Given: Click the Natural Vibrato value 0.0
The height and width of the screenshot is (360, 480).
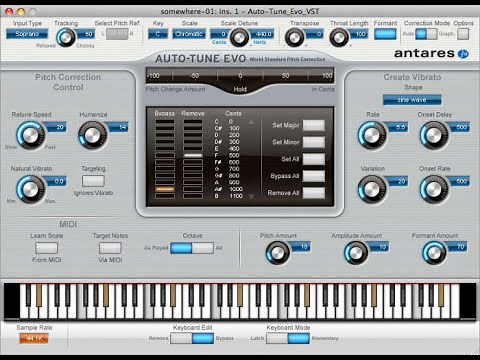Looking at the screenshot, I should (x=56, y=181).
